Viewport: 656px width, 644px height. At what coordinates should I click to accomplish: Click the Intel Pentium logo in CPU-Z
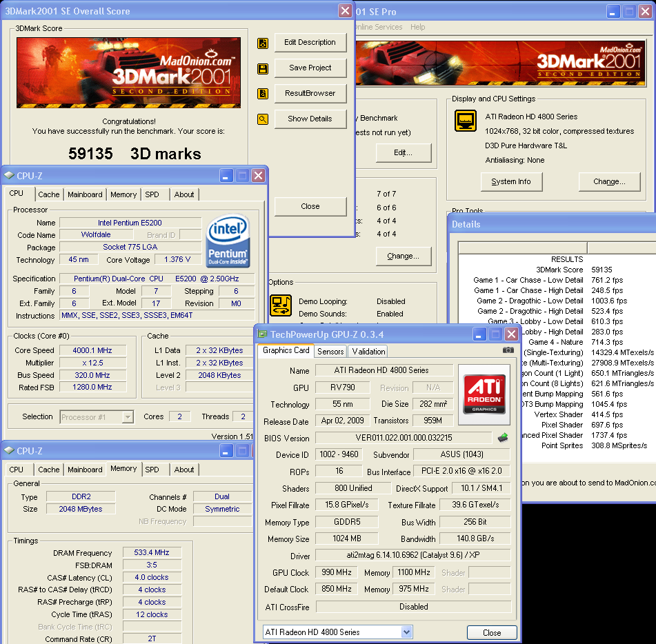coord(228,241)
